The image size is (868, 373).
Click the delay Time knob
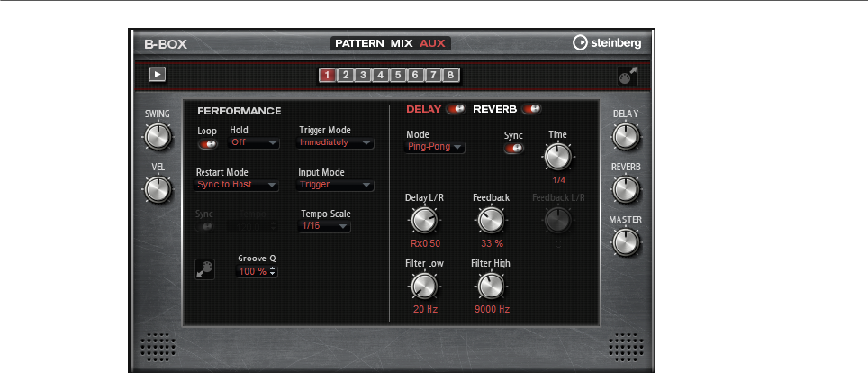pos(557,157)
